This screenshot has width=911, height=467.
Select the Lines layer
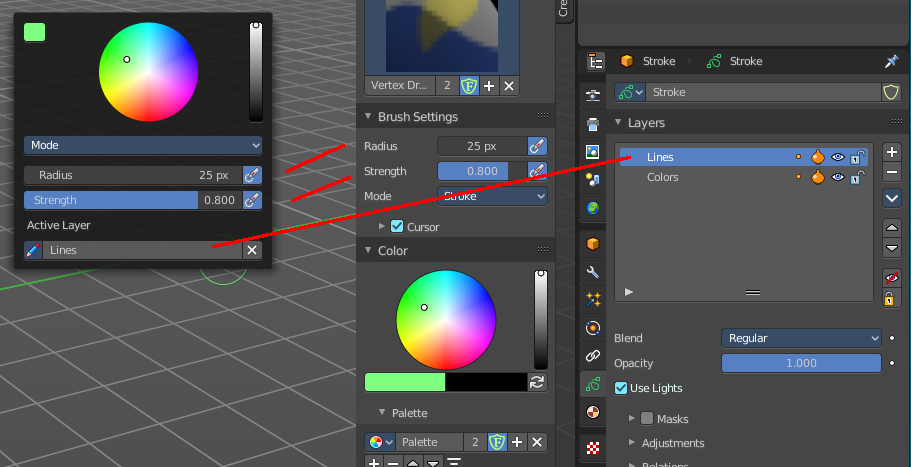coord(744,157)
